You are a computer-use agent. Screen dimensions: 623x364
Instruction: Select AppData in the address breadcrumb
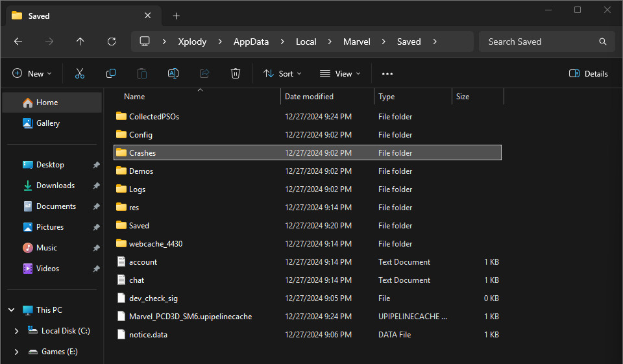click(251, 42)
